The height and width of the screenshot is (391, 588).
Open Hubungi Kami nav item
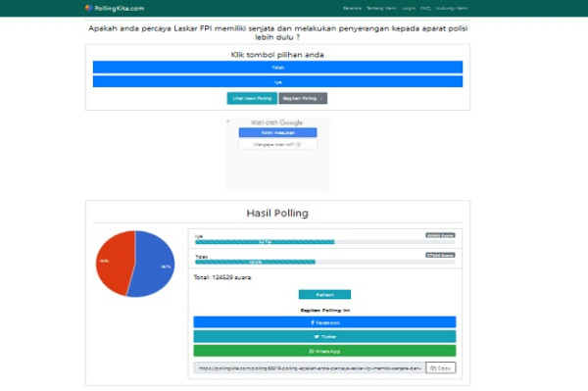coord(452,8)
